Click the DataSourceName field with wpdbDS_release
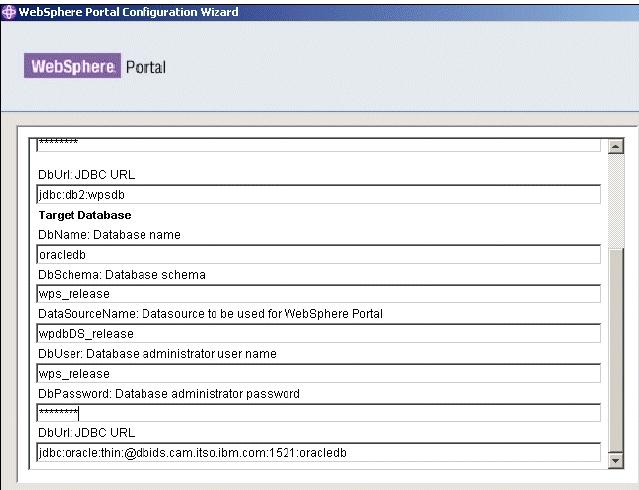639x490 pixels. pyautogui.click(x=318, y=333)
